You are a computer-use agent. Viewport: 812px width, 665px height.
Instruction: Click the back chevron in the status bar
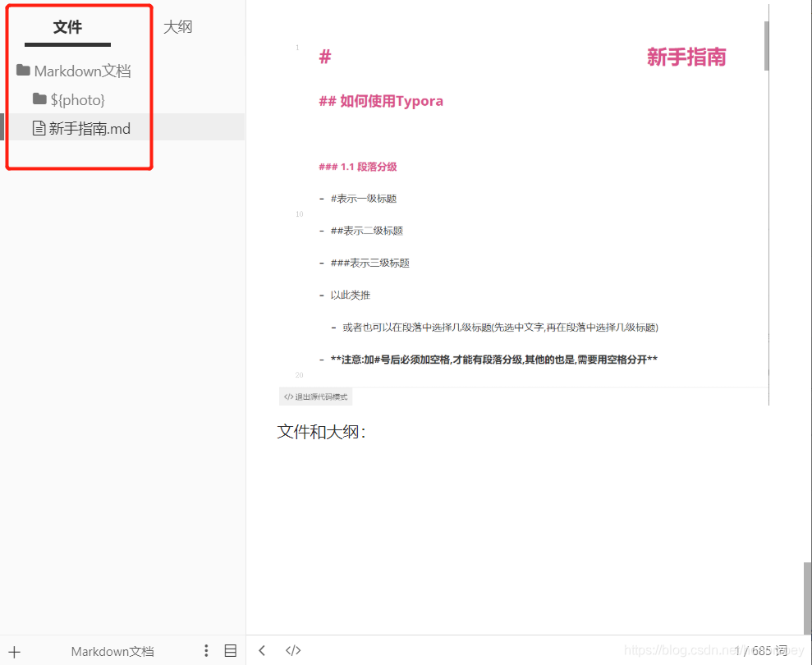[x=262, y=650]
